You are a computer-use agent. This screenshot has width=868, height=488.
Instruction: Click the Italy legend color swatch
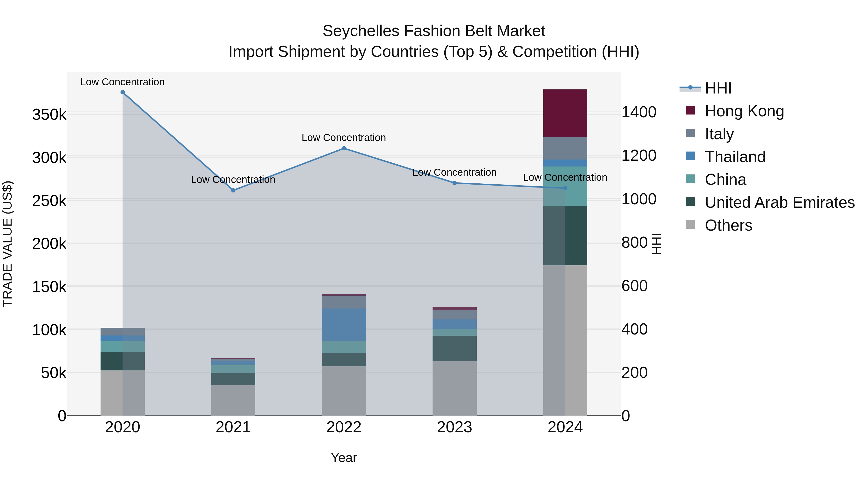691,133
